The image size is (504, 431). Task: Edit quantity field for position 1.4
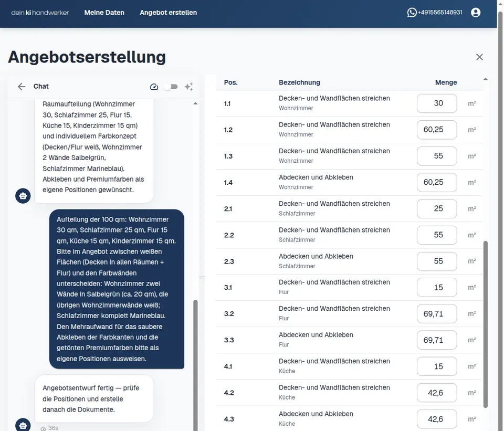coord(437,183)
